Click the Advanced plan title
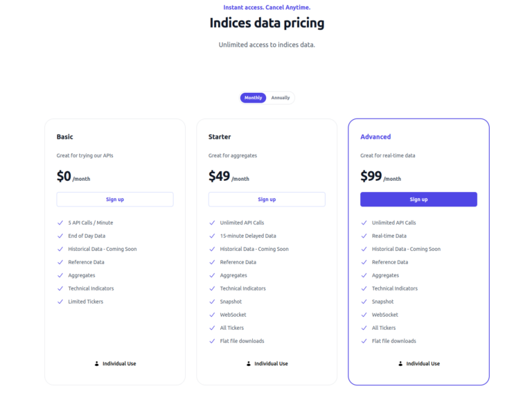Screen dimensions: 532x402 (x=375, y=137)
